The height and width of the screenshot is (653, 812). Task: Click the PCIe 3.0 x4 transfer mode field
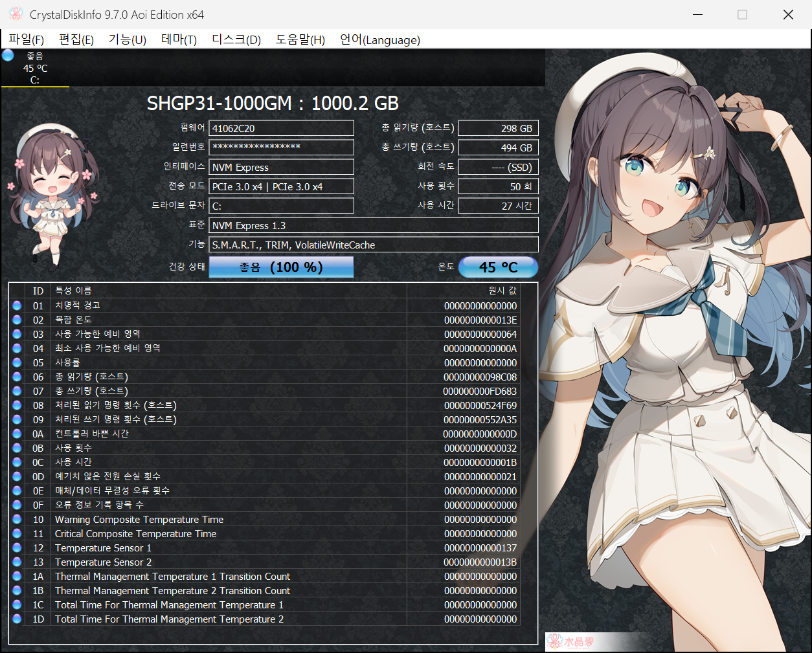coord(281,186)
